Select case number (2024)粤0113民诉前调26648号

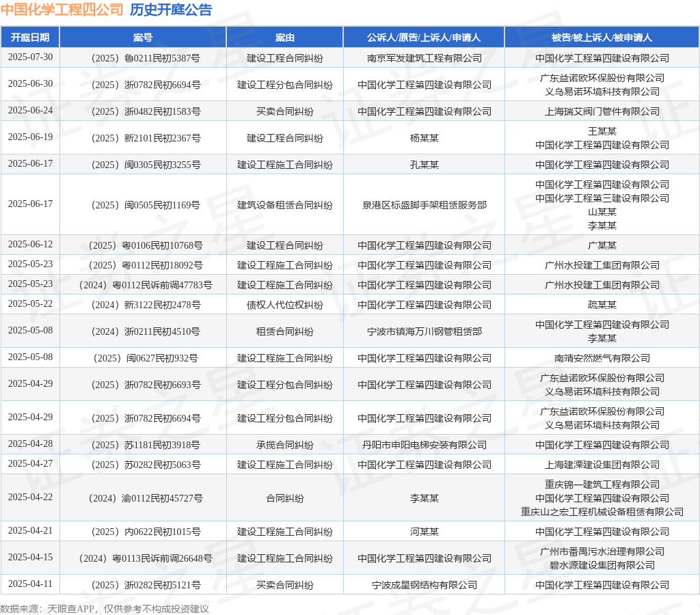146,559
